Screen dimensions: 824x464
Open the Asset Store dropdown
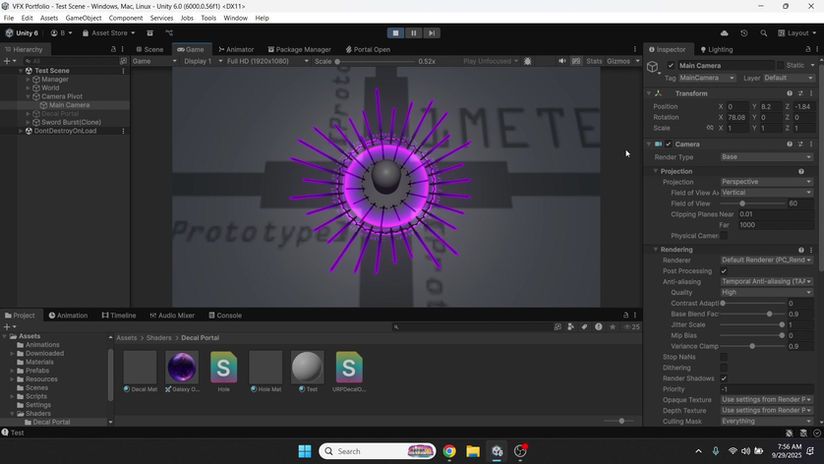tap(109, 33)
